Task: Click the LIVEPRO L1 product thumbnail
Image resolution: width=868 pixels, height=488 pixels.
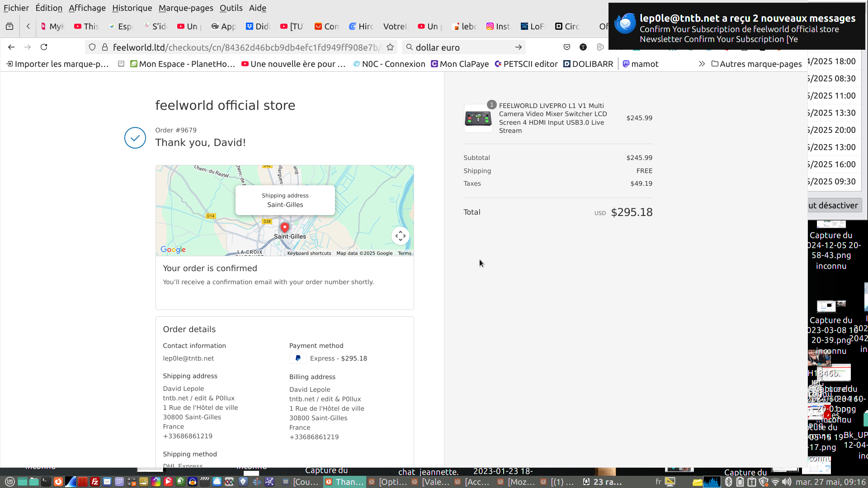Action: click(x=478, y=118)
